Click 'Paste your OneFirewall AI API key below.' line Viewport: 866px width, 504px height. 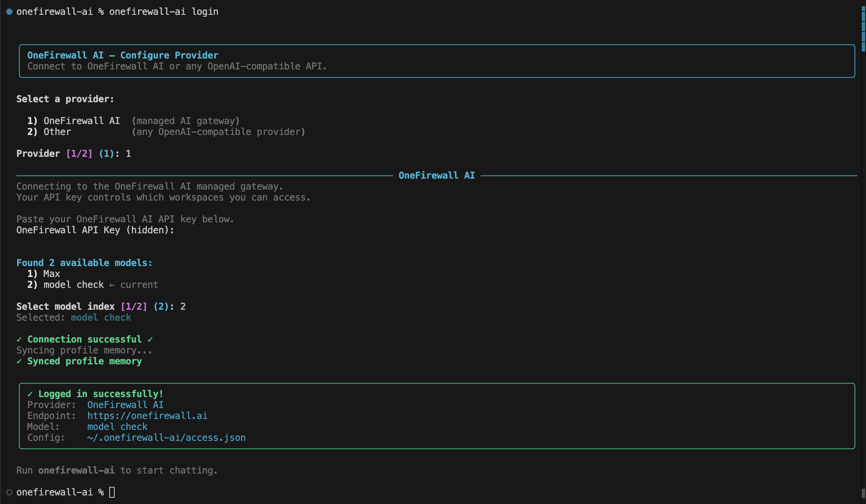tap(125, 219)
